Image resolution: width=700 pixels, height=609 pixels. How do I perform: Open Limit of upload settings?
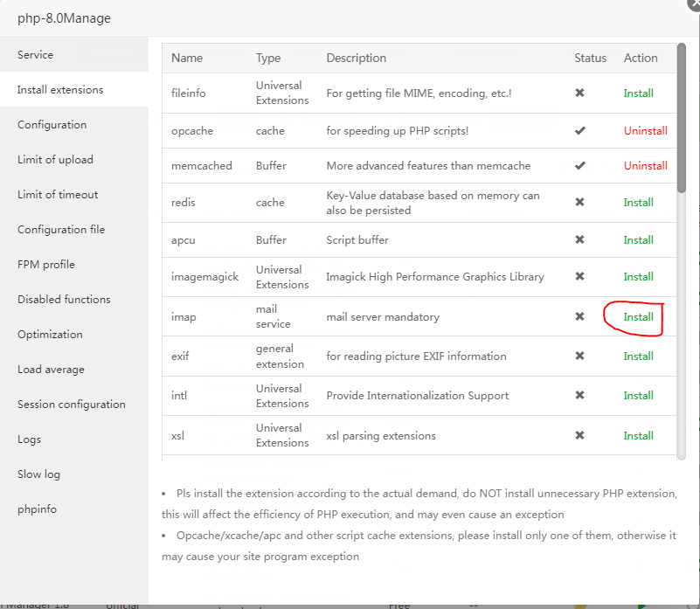55,160
